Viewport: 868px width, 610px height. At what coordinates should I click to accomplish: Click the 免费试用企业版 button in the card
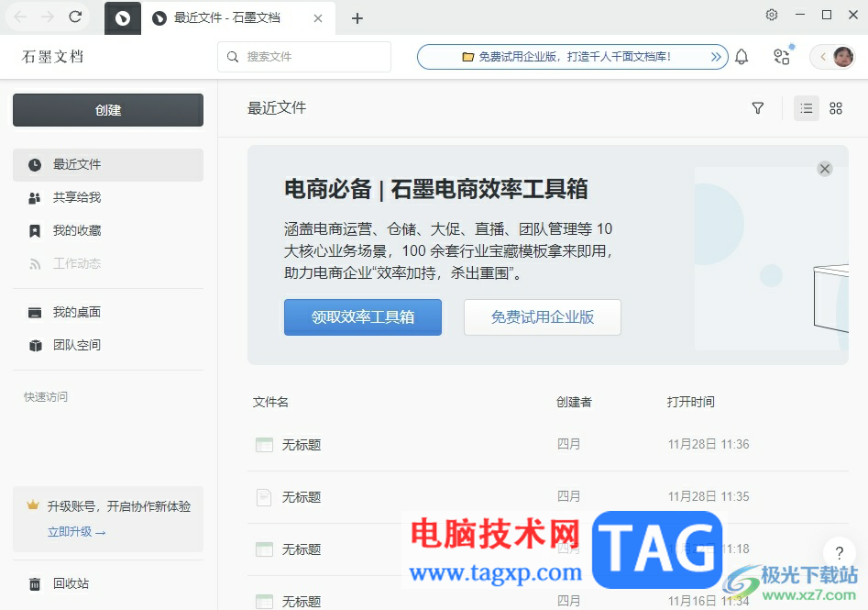[x=543, y=316]
